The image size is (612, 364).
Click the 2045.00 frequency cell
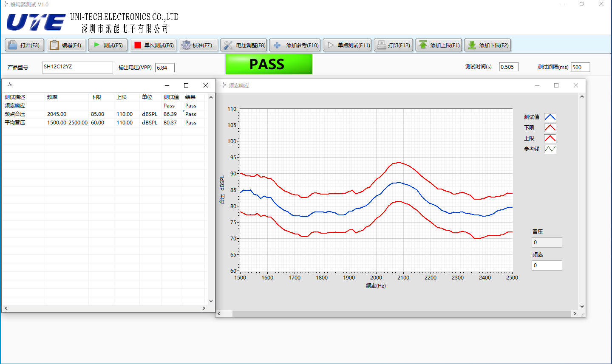click(67, 114)
